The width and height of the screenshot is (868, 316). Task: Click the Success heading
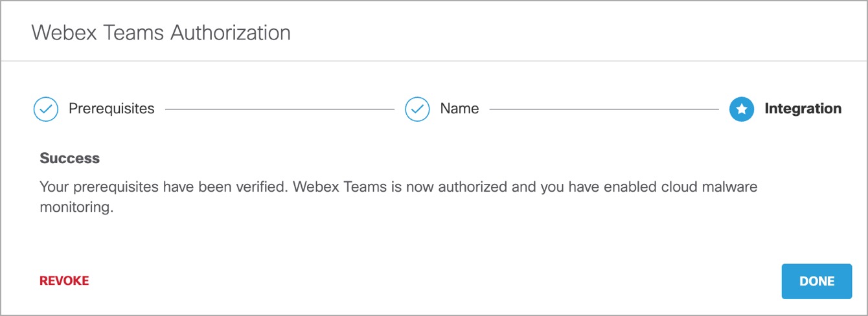click(x=70, y=158)
